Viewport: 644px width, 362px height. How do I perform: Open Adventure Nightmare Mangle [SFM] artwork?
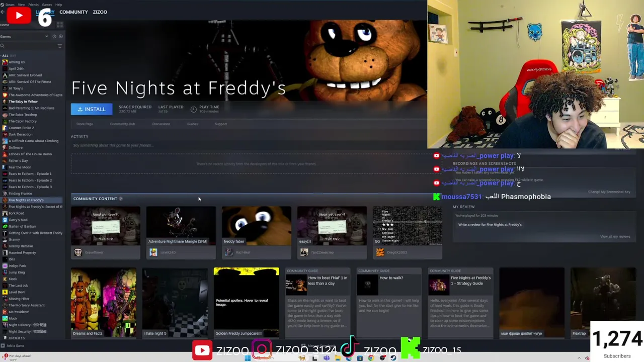[181, 225]
